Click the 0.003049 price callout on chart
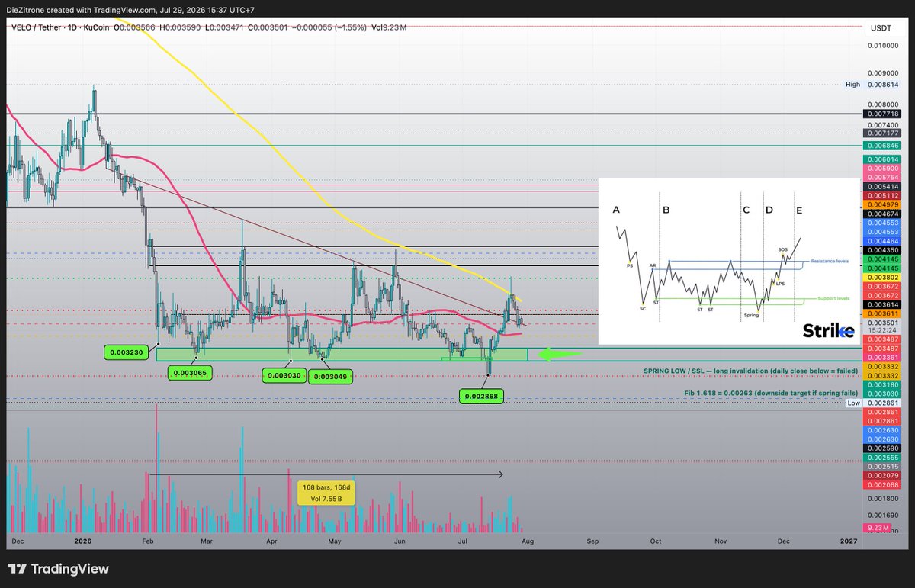The image size is (915, 588). pyautogui.click(x=331, y=375)
